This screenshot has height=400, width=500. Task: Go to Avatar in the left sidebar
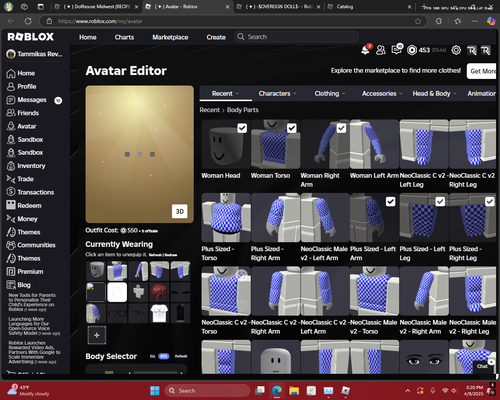pos(21,126)
